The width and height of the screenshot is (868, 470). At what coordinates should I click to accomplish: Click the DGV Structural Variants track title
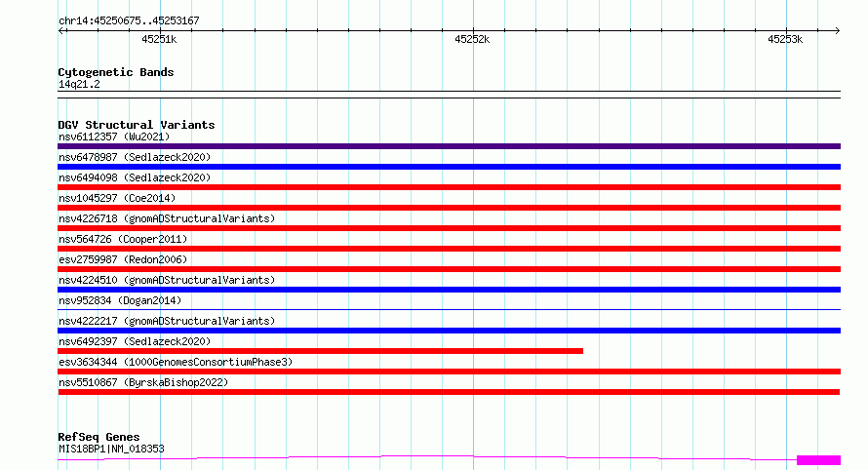pyautogui.click(x=137, y=125)
